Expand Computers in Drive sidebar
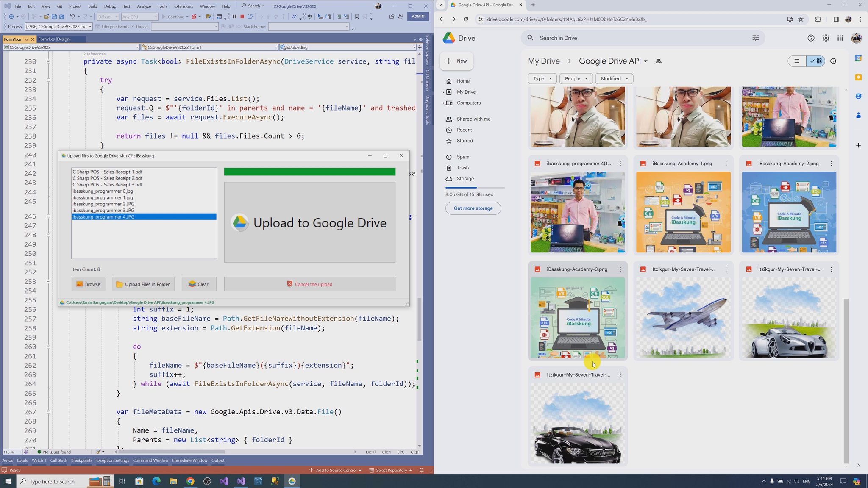Viewport: 868px width, 488px height. 443,103
